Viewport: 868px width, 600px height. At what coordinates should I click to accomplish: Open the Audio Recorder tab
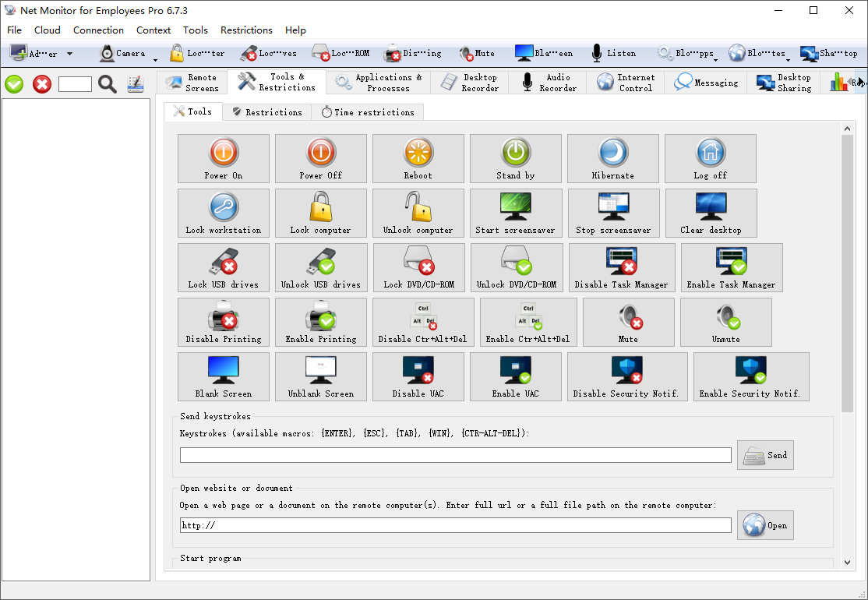point(548,83)
